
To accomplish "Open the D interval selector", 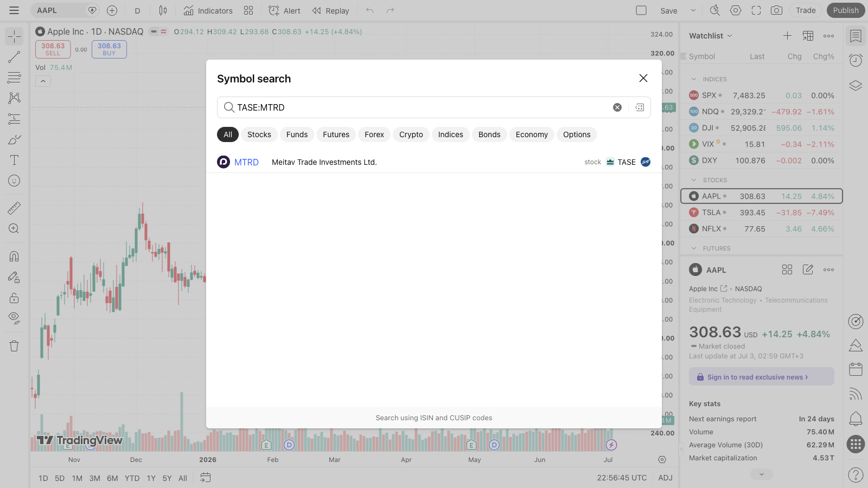I will pyautogui.click(x=137, y=10).
